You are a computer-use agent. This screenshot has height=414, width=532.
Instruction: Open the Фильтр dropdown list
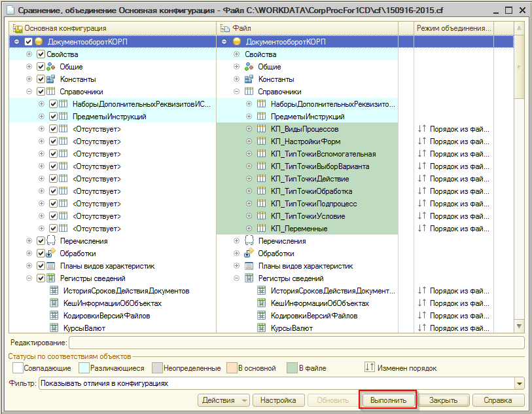[x=520, y=383]
